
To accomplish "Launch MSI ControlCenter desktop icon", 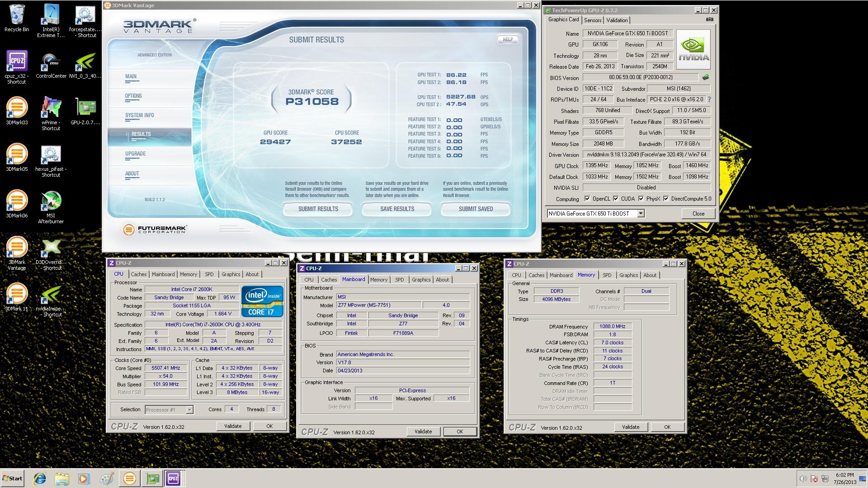I will pos(51,65).
